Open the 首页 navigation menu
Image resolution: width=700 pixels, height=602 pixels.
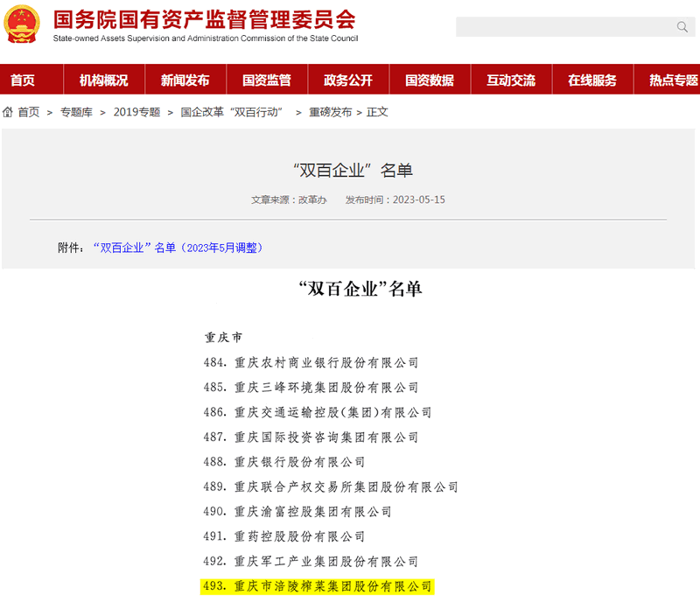click(31, 80)
